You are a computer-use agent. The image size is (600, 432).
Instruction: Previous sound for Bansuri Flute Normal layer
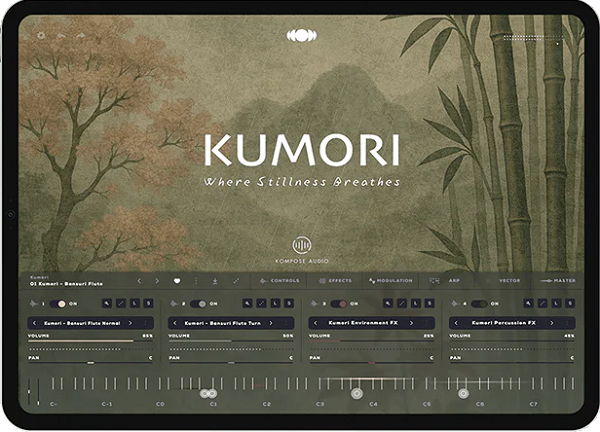click(x=34, y=323)
